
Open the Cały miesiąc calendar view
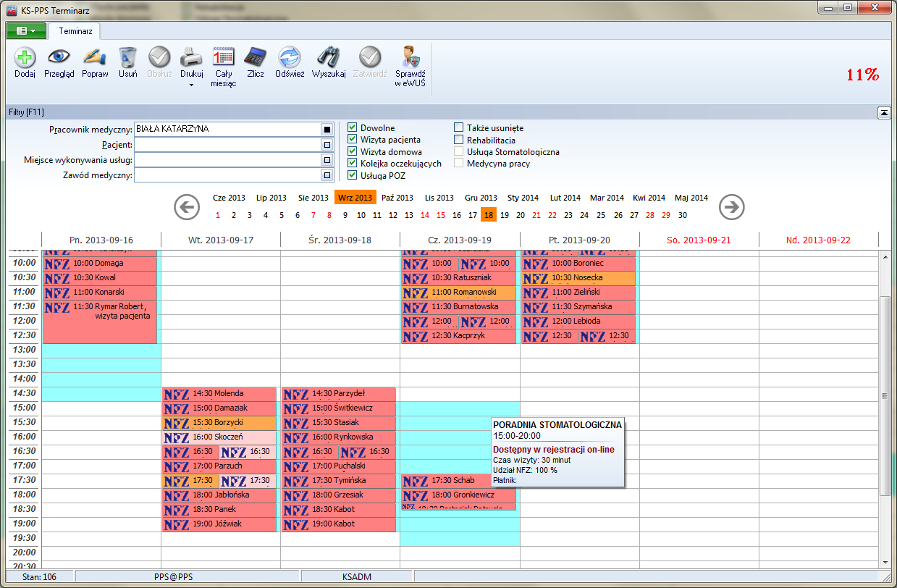pyautogui.click(x=223, y=57)
